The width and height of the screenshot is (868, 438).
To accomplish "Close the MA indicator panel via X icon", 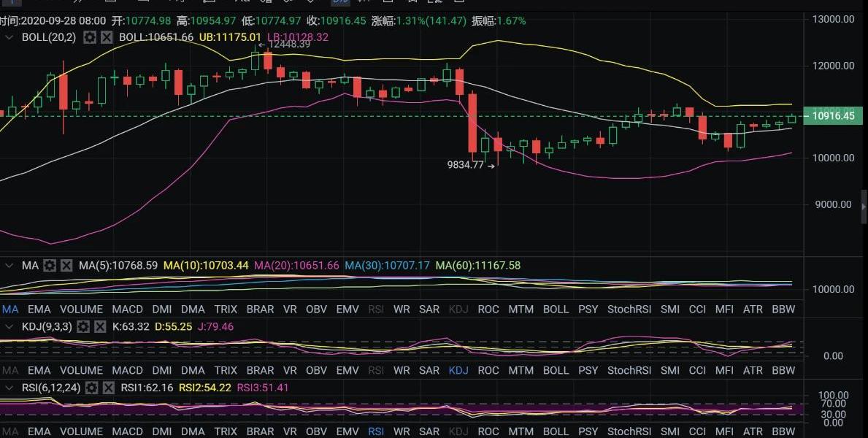I will click(66, 266).
